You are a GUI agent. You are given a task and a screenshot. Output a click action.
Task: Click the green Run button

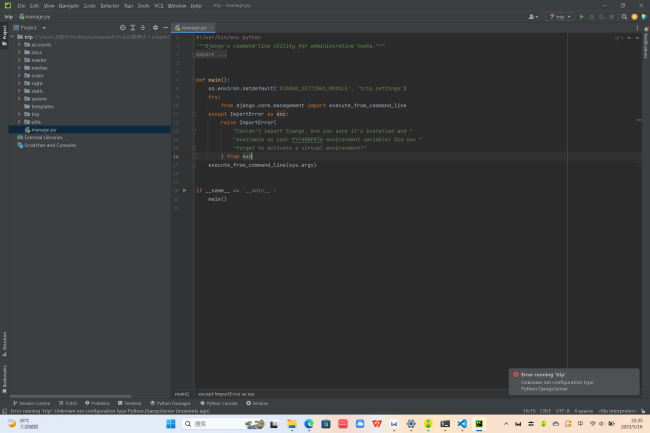pos(582,17)
